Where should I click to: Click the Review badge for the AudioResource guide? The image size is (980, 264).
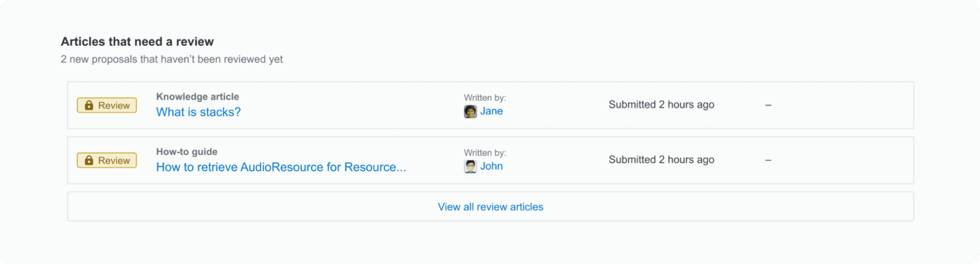pos(107,160)
